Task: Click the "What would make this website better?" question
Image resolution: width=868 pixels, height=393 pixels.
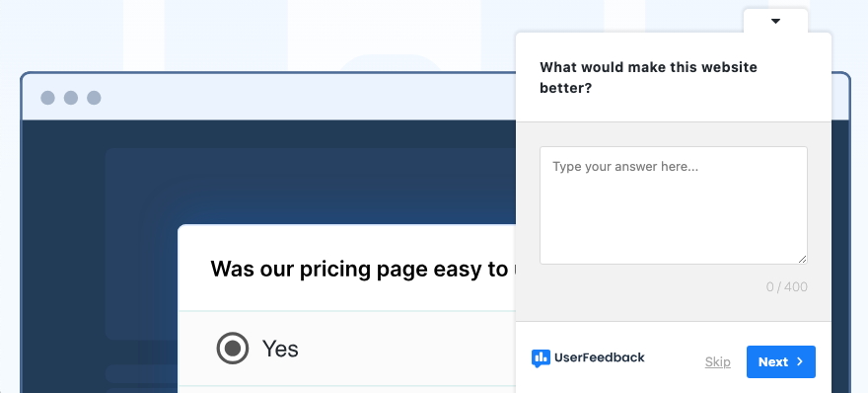Action: point(648,78)
